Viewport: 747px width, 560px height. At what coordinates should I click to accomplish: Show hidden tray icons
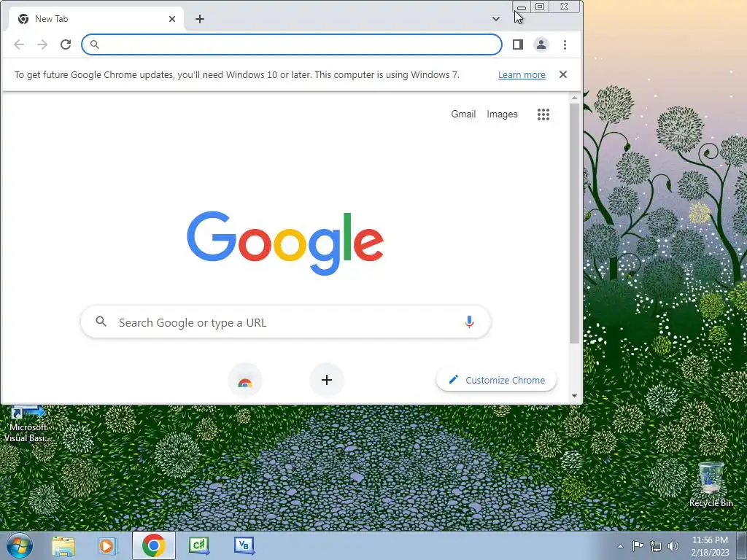tap(620, 546)
